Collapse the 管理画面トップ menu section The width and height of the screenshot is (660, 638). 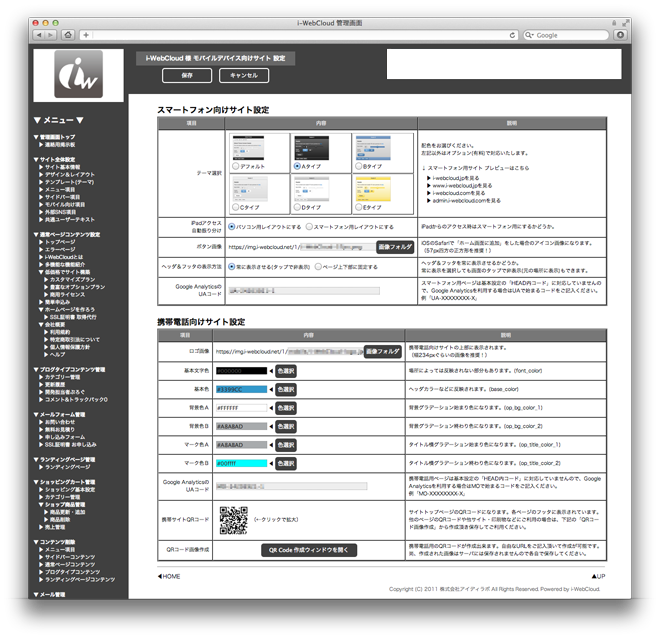(36, 137)
